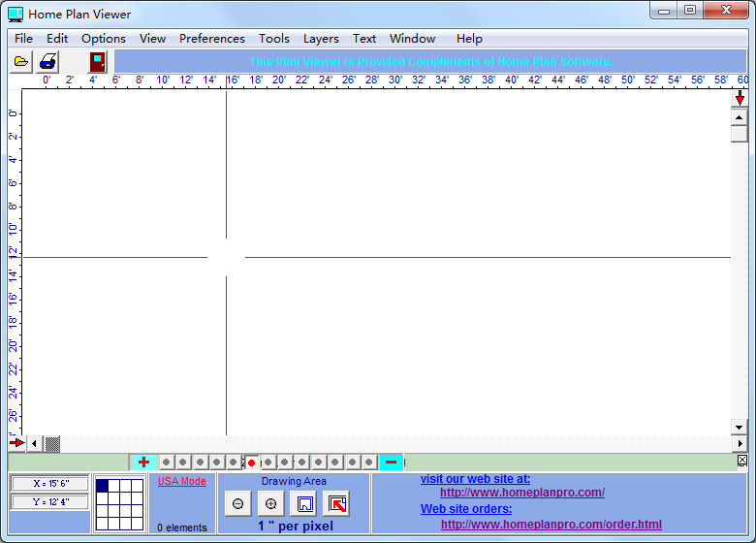Click the Home Plan Viewer title bar icon
The height and width of the screenshot is (543, 756).
(16, 15)
